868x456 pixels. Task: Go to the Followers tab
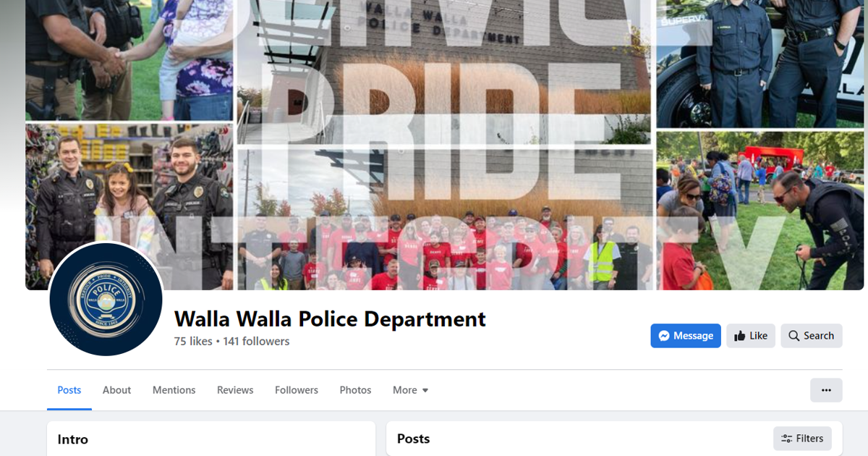click(297, 390)
